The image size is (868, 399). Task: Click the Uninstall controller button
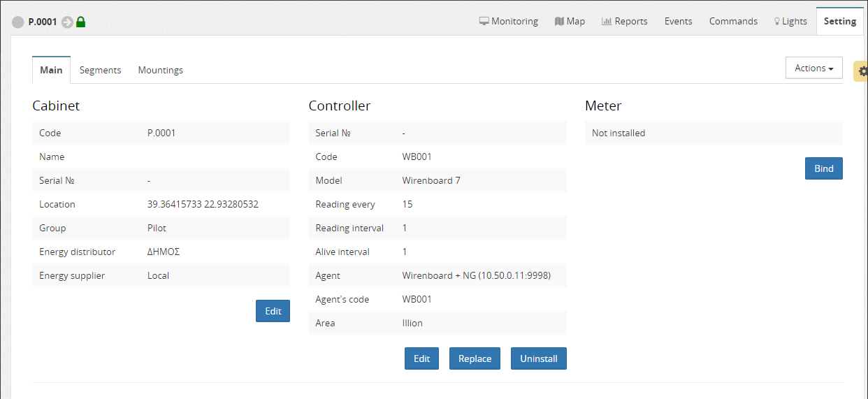[x=538, y=358]
